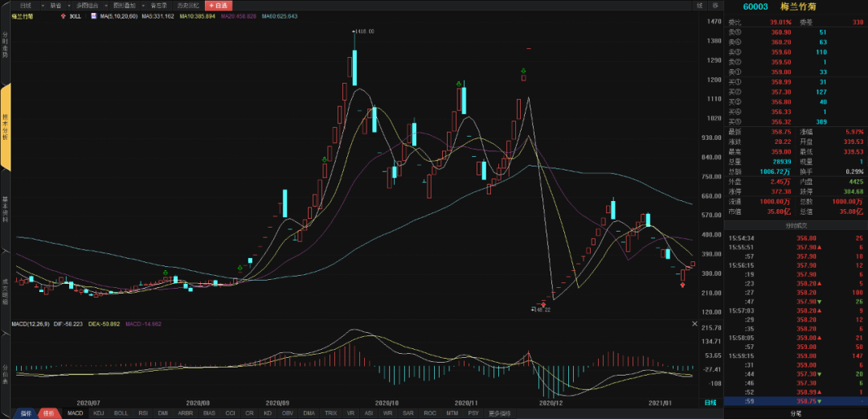Select the OBV indicator tab

pos(287,413)
